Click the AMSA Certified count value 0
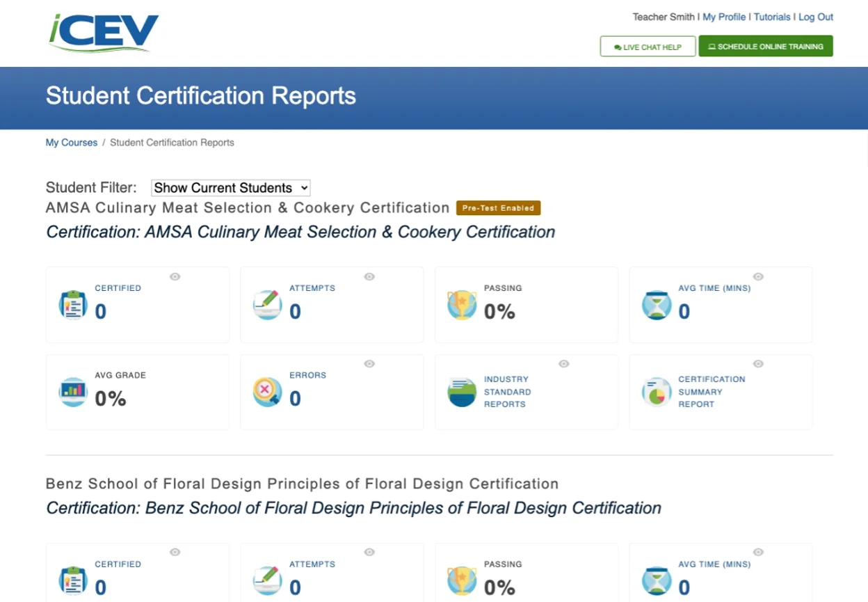This screenshot has height=602, width=868. (101, 312)
